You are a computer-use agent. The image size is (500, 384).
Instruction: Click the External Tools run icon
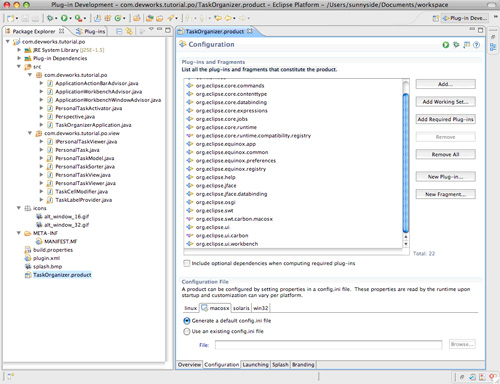pos(78,18)
